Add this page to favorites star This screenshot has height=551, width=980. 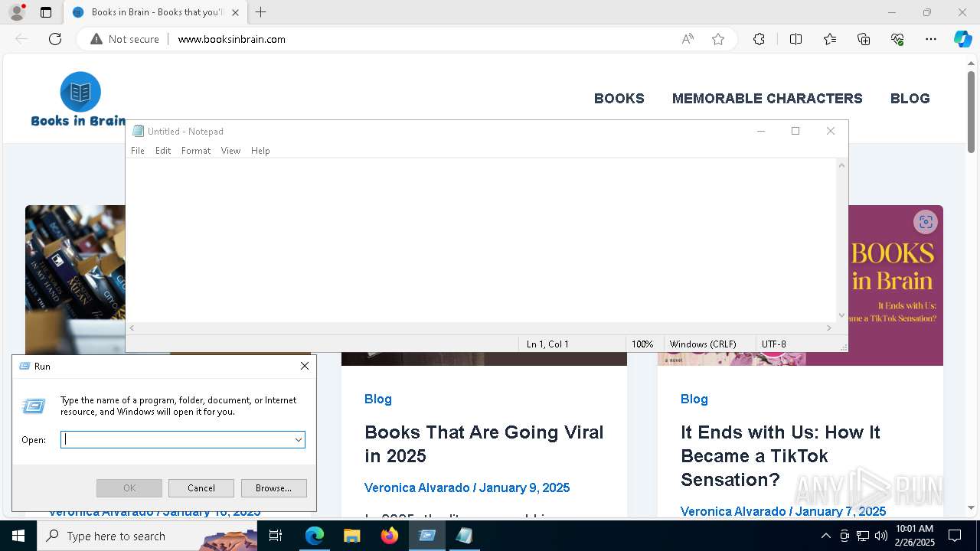[718, 39]
